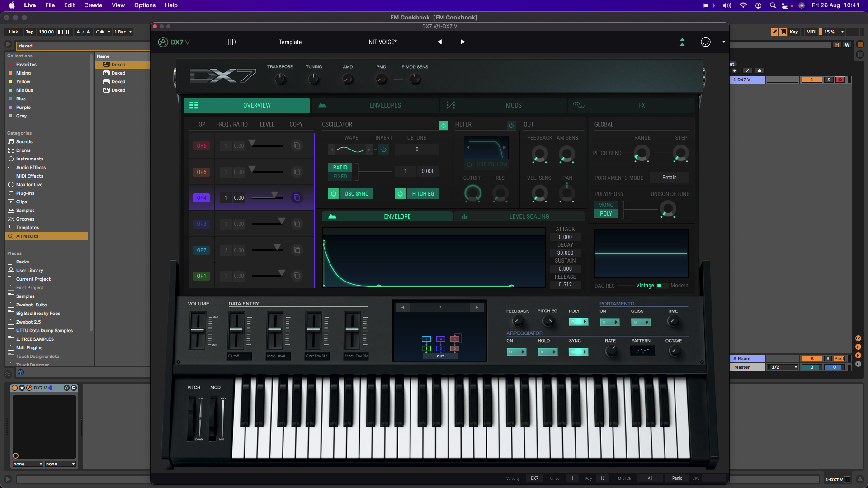
Task: Select the MONO polyphony button
Action: [x=606, y=205]
